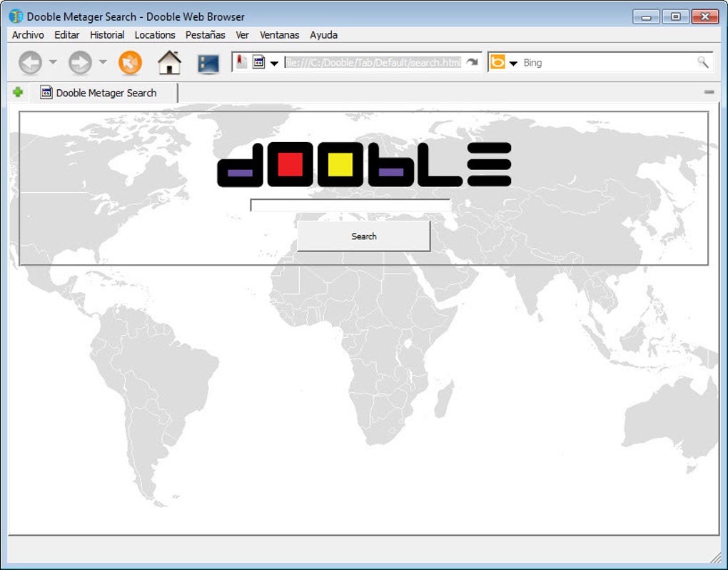Expand the address bar dropdown arrow
This screenshot has height=570, width=728.
pyautogui.click(x=274, y=63)
